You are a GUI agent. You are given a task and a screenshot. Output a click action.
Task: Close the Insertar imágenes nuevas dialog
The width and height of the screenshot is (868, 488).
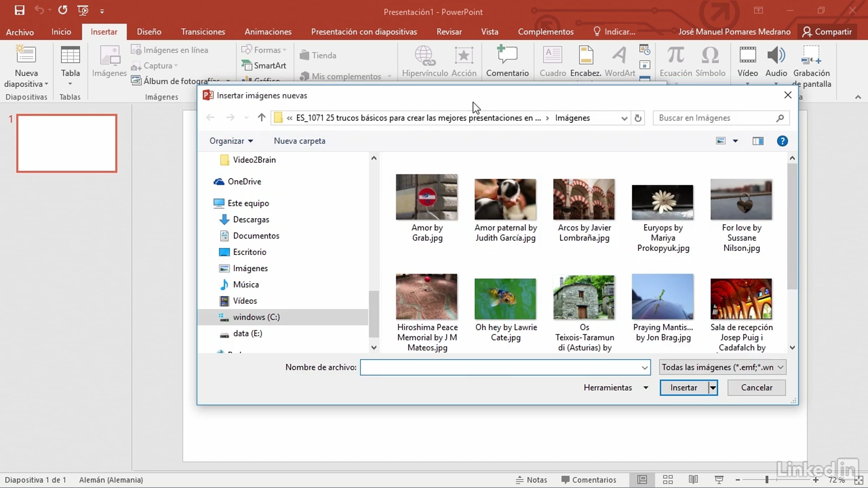point(788,95)
